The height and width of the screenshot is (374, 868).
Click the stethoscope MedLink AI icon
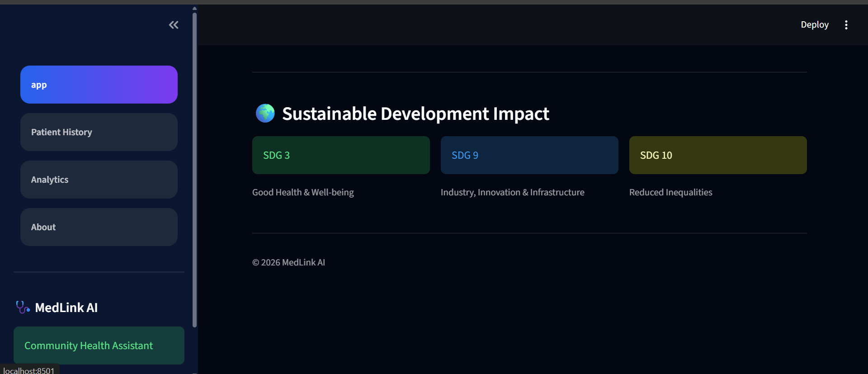[23, 308]
